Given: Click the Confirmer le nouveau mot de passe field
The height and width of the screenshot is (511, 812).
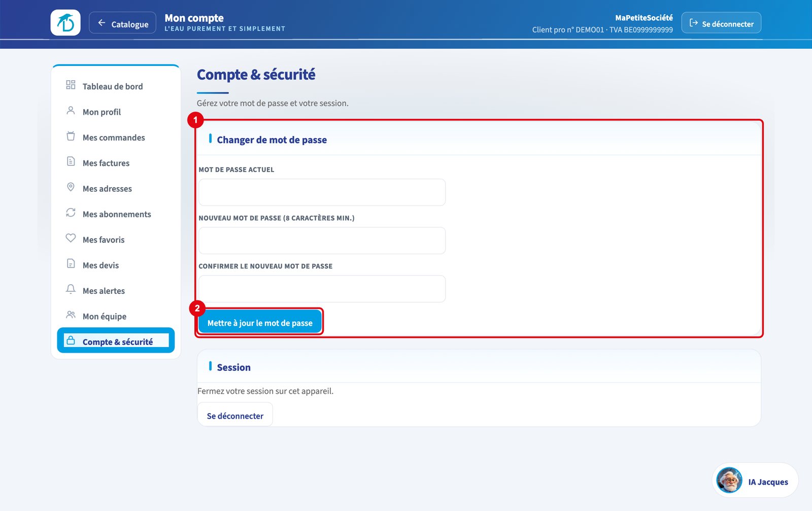Looking at the screenshot, I should click(322, 289).
